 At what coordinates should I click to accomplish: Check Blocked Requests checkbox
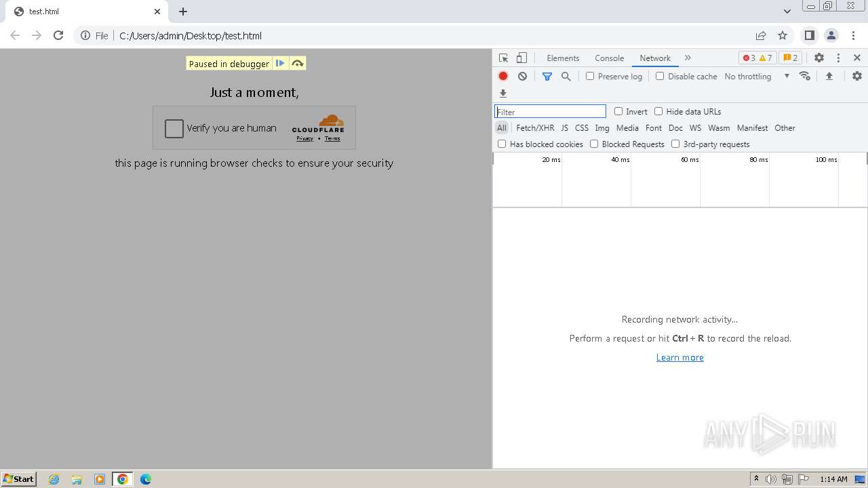point(594,144)
